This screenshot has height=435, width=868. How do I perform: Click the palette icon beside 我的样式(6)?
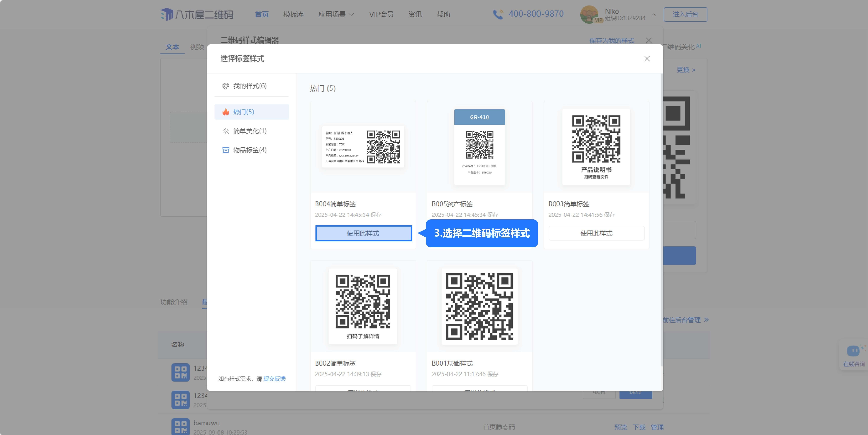(225, 86)
